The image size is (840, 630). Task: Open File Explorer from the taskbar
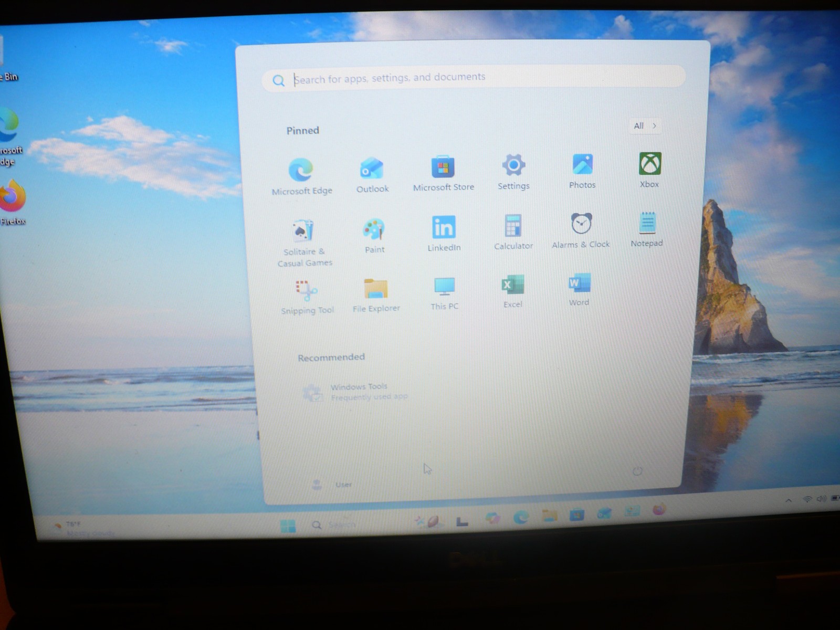click(549, 516)
